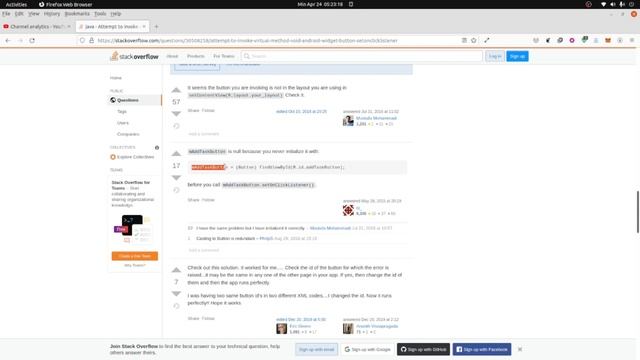Viewport: 640px width, 360px height.
Task: Downvote the answer with 57 votes
Action: (x=176, y=113)
